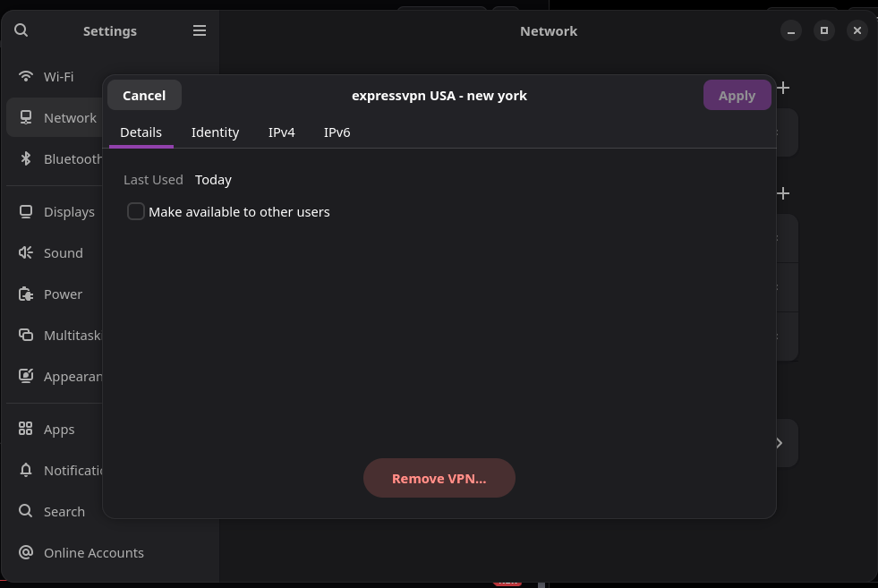Minimize the Settings window
The height and width of the screenshot is (588, 878).
(x=790, y=30)
